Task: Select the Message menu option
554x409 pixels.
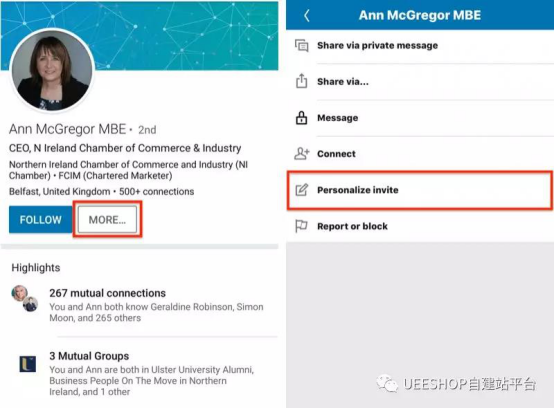Action: pyautogui.click(x=420, y=118)
